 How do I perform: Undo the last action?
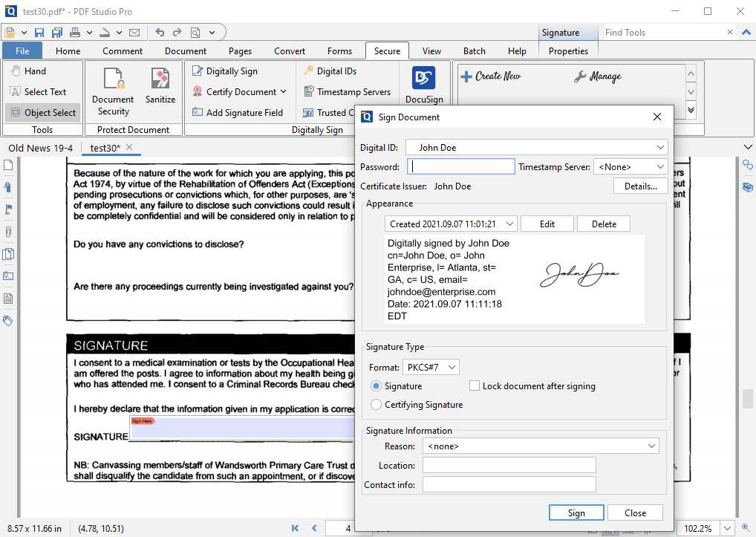(159, 32)
